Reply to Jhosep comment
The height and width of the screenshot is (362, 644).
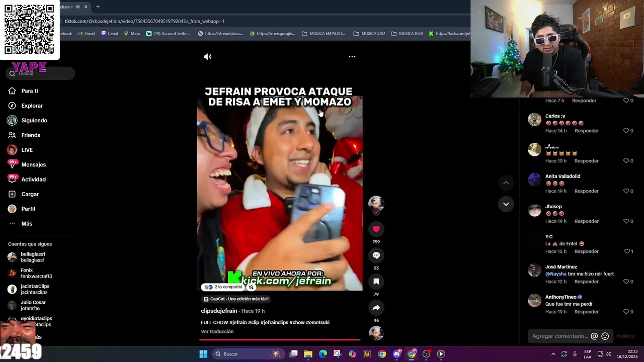tap(586, 221)
